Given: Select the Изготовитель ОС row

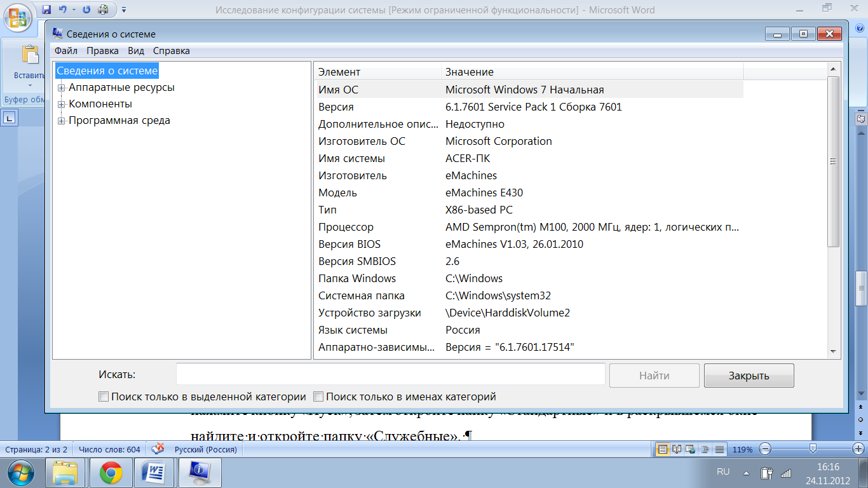Looking at the screenshot, I should point(529,141).
